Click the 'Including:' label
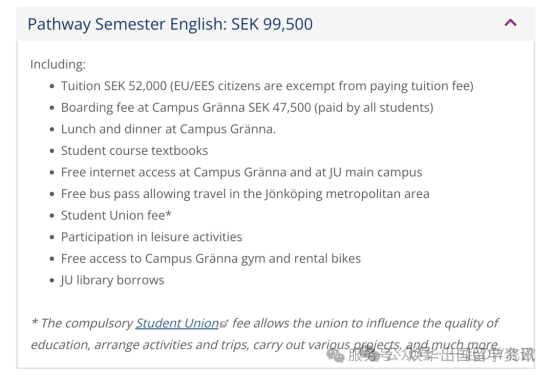This screenshot has width=553, height=377. click(x=58, y=65)
